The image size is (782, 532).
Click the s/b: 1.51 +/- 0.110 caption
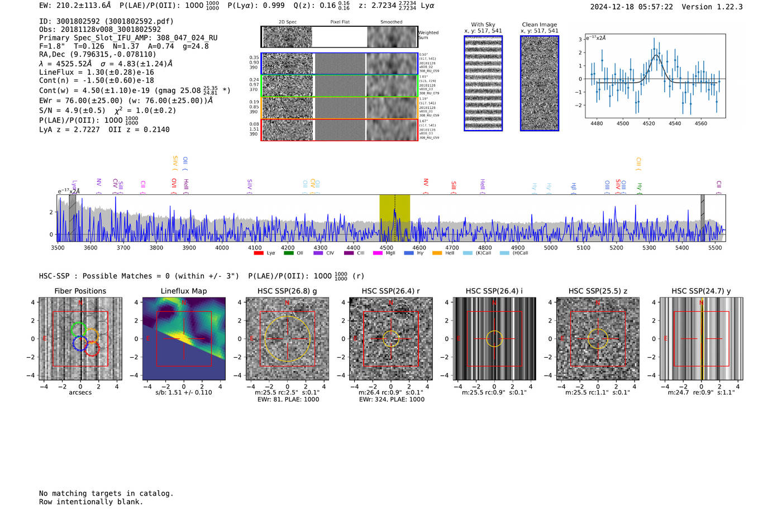pos(184,392)
